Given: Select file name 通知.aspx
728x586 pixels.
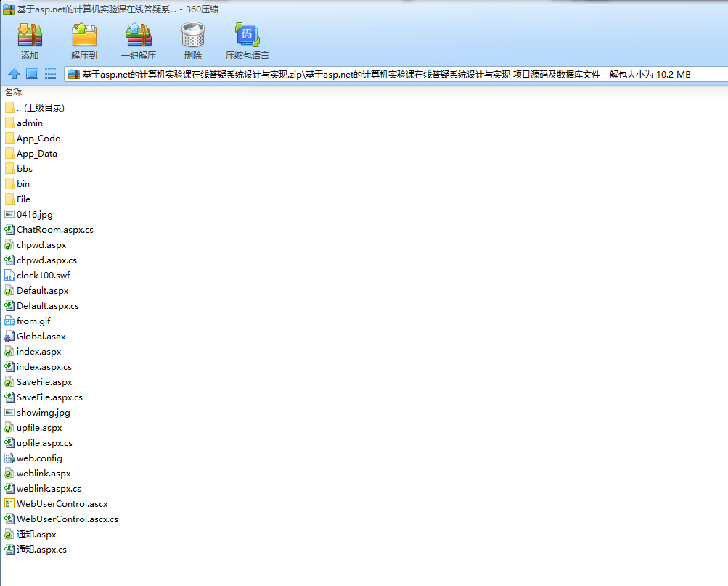Looking at the screenshot, I should point(37,535).
